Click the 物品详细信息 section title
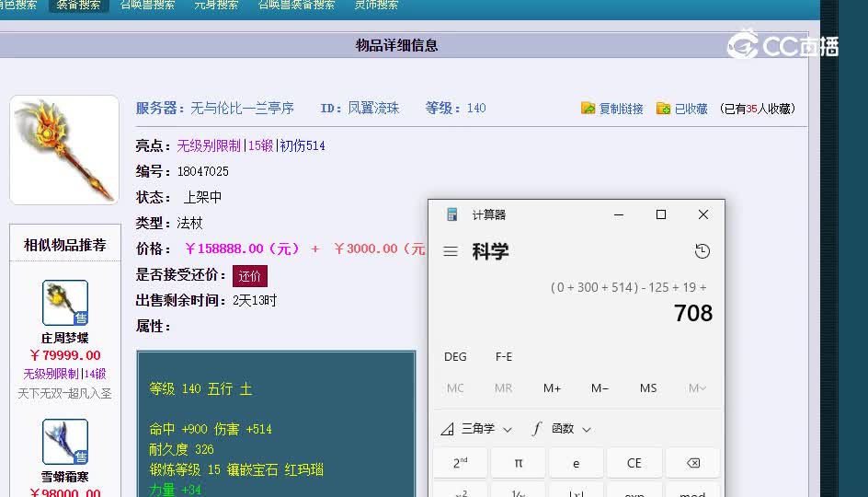Screen dimensions: 868x497 [x=396, y=45]
